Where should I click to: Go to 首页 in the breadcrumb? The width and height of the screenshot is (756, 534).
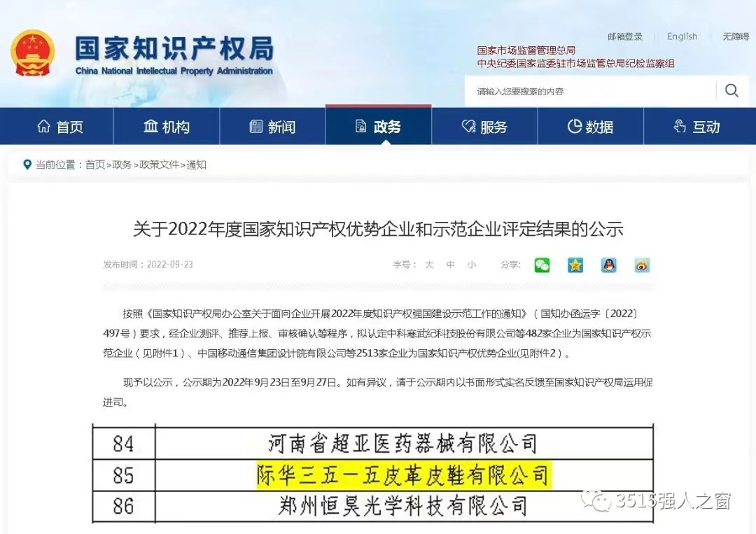pyautogui.click(x=95, y=165)
